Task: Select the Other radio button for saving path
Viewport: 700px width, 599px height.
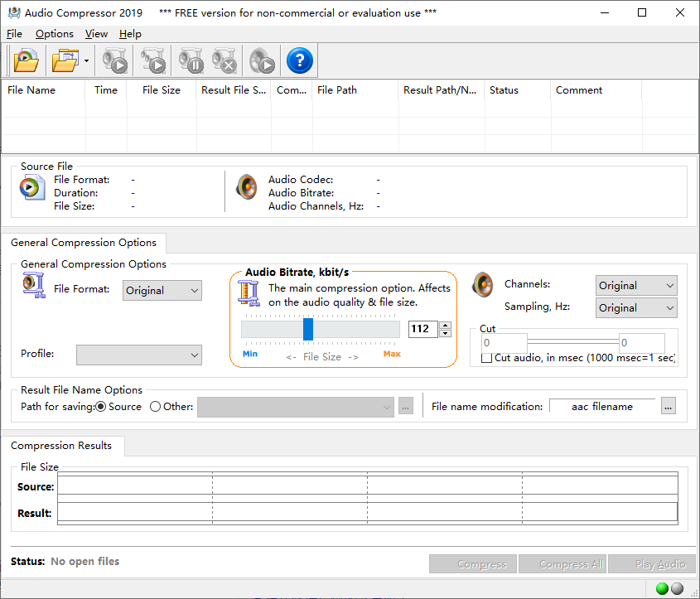Action: coord(156,407)
